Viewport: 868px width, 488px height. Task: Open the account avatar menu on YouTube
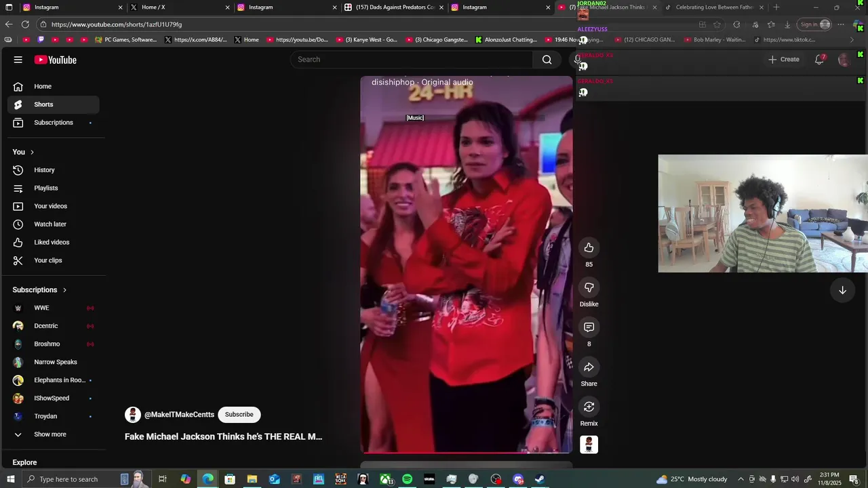click(x=844, y=60)
